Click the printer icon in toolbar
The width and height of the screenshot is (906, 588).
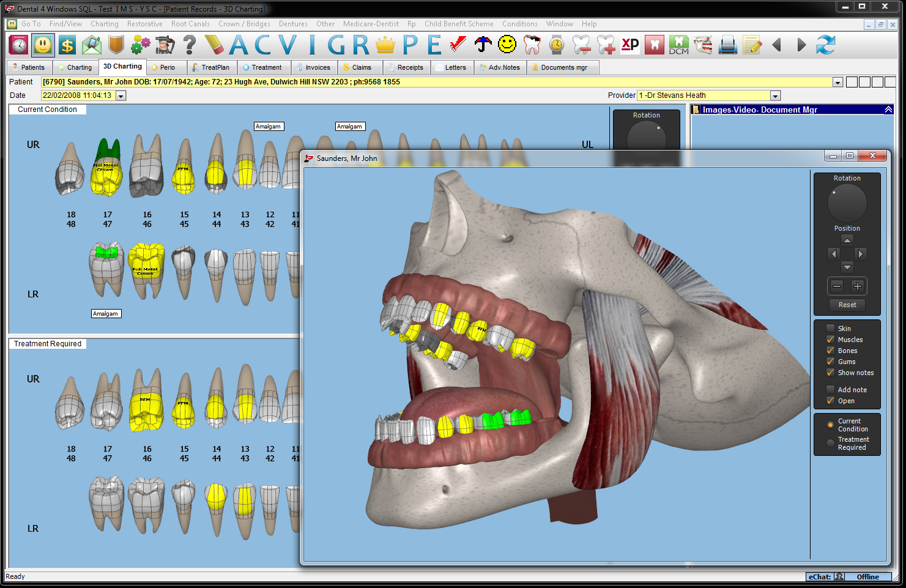point(727,45)
